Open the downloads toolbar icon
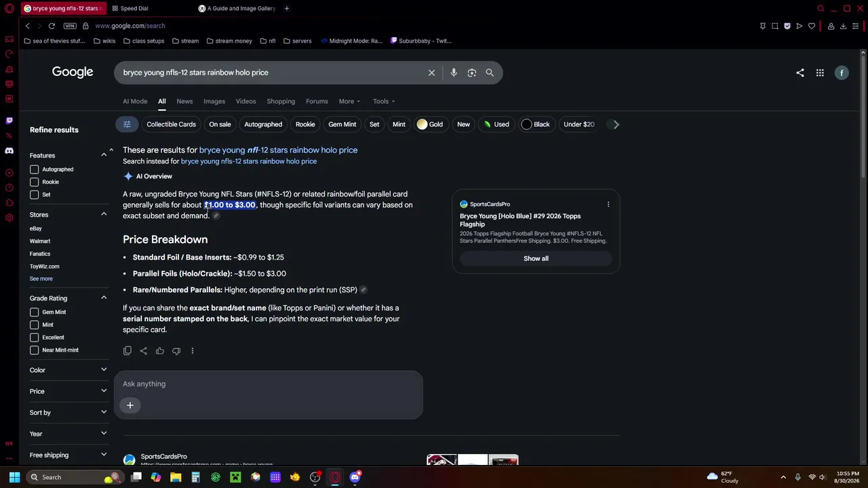 pos(844,26)
